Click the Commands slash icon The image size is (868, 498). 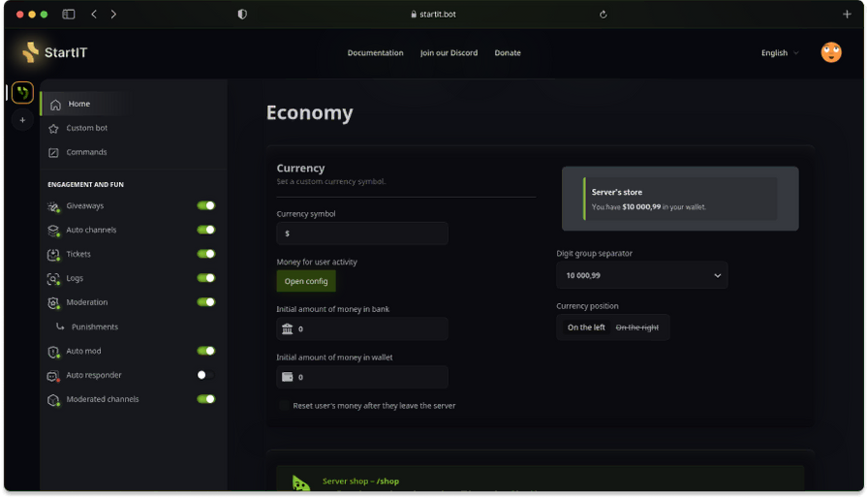point(53,152)
